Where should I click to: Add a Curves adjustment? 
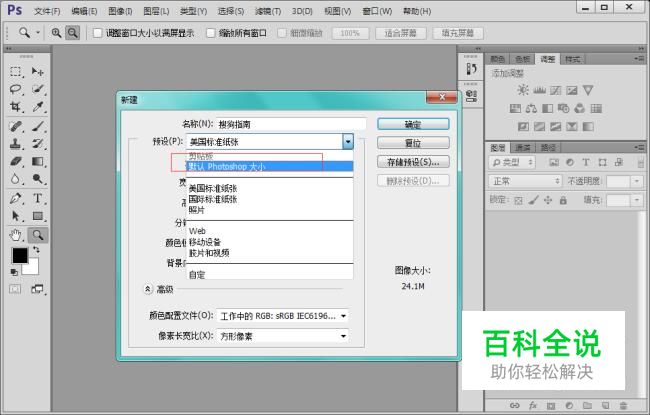(555, 90)
